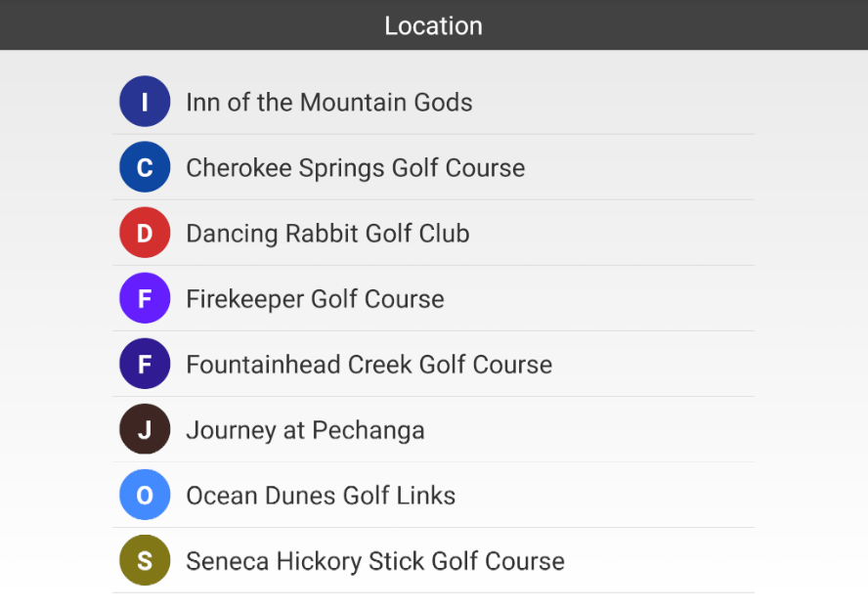Click the brown "J" circle icon
Viewport: 868px width, 609px height.
click(x=145, y=429)
